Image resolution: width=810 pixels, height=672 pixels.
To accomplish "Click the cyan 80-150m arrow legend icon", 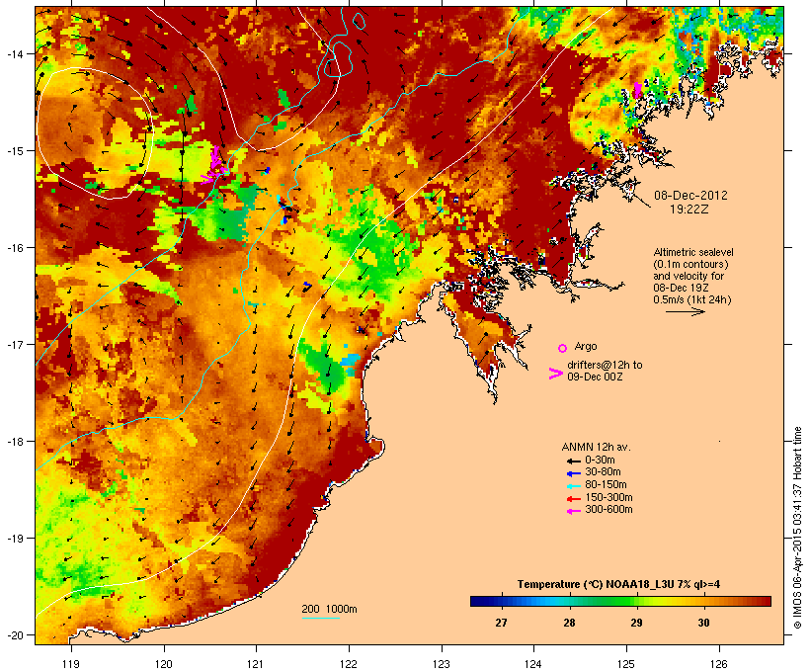I will tap(573, 486).
